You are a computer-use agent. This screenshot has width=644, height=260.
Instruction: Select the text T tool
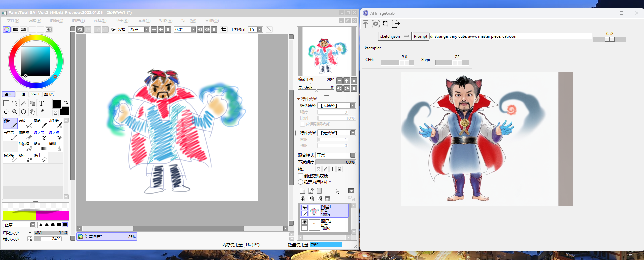(41, 103)
